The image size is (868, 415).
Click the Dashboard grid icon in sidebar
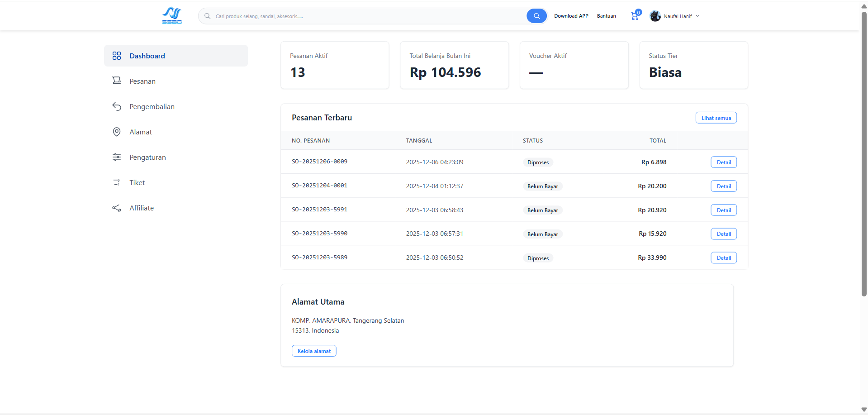click(x=117, y=56)
